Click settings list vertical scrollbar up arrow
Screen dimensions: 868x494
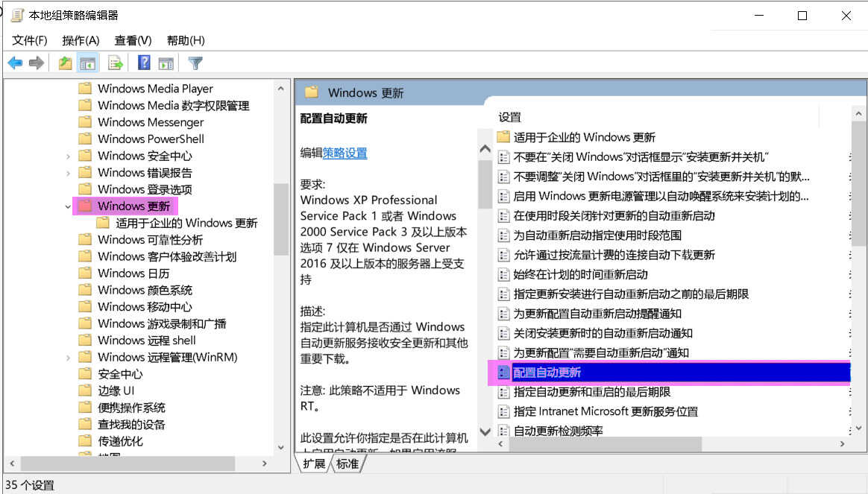[858, 114]
